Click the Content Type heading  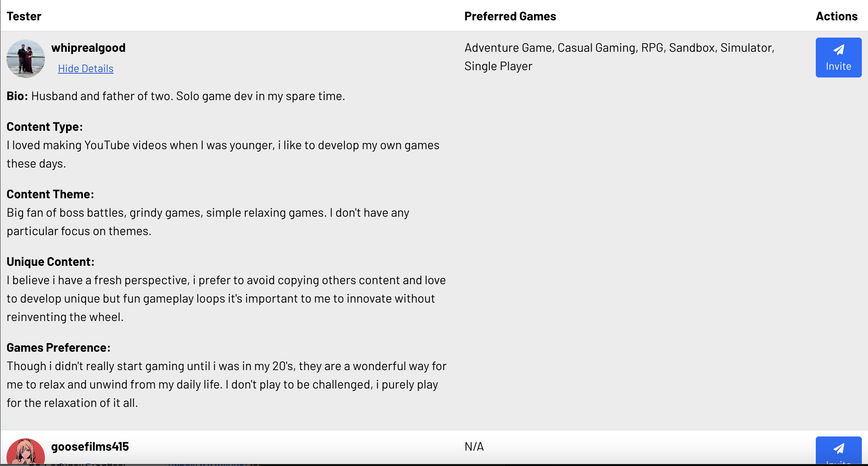tap(45, 127)
